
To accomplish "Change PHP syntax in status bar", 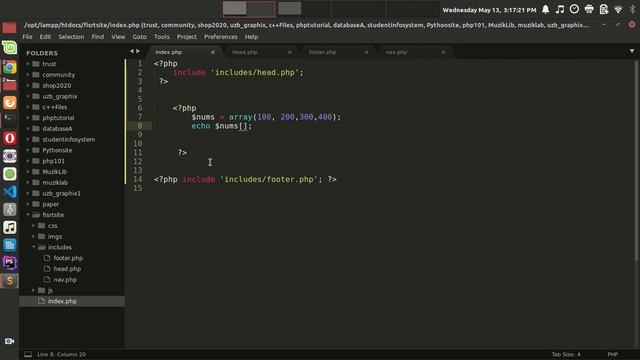I will point(613,354).
